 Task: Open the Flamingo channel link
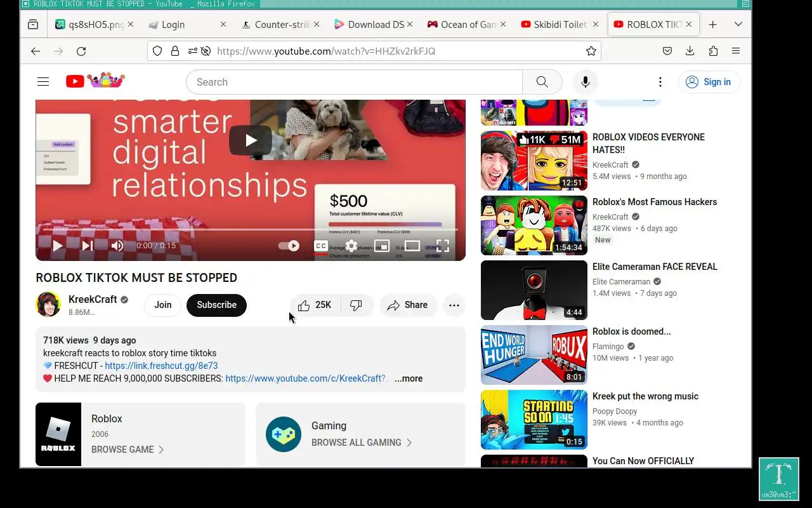(x=608, y=347)
